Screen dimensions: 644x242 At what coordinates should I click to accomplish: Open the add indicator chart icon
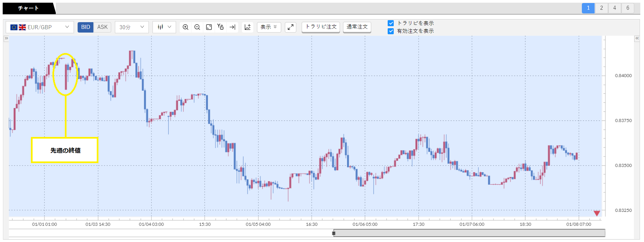click(x=248, y=27)
